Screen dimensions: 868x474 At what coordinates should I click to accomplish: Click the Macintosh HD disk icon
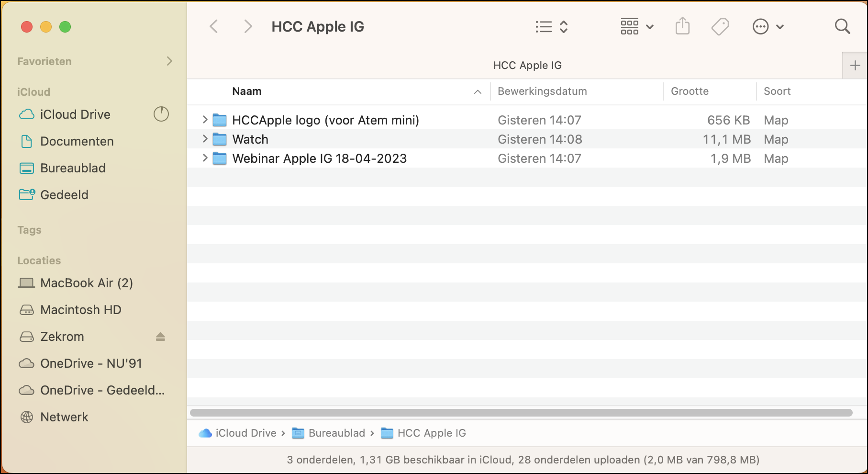click(27, 310)
